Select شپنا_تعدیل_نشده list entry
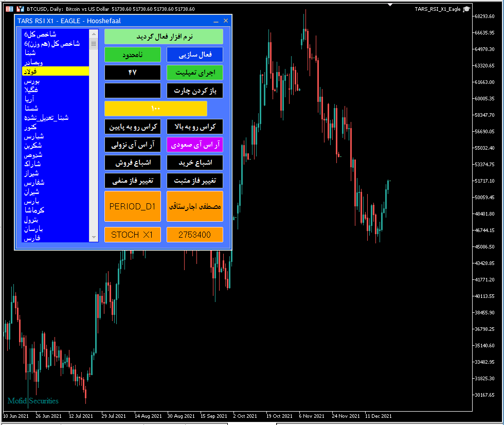The width and height of the screenshot is (504, 425). click(x=56, y=118)
